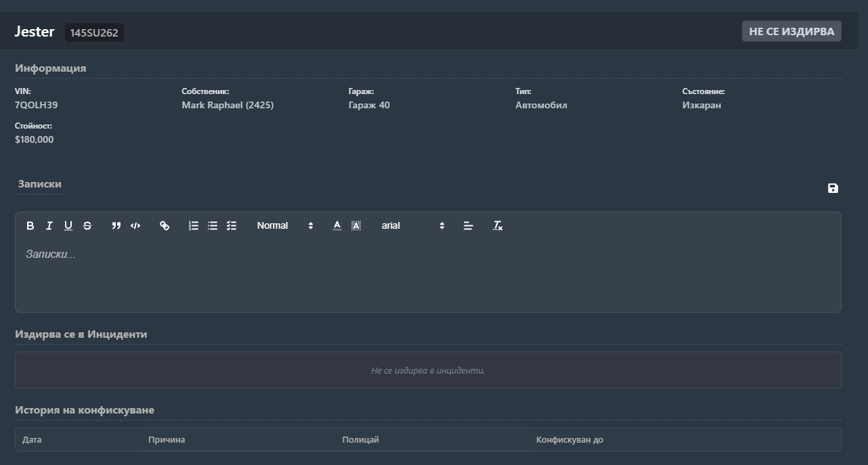The width and height of the screenshot is (868, 465).
Task: Click the owner name Mark Raphael (2425)
Action: coord(227,105)
